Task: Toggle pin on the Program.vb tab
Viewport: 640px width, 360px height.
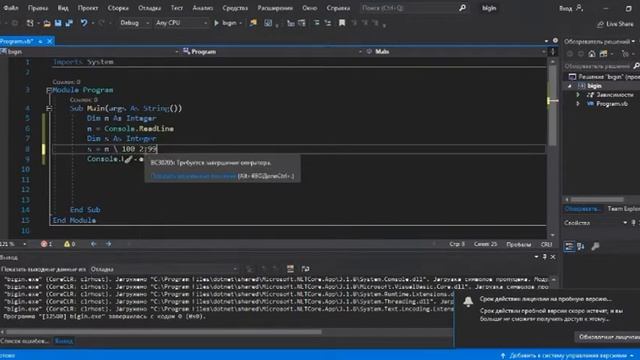Action: [x=40, y=41]
